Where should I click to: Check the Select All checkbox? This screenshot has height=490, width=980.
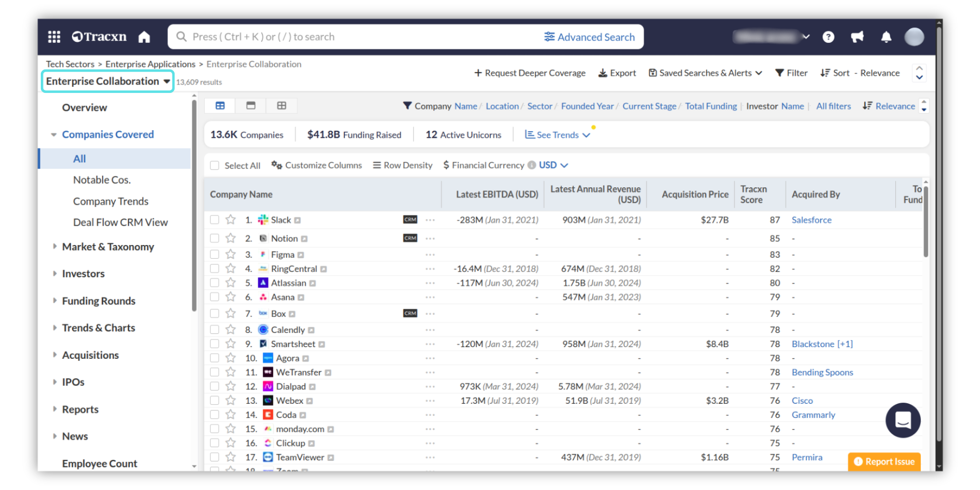click(x=215, y=165)
